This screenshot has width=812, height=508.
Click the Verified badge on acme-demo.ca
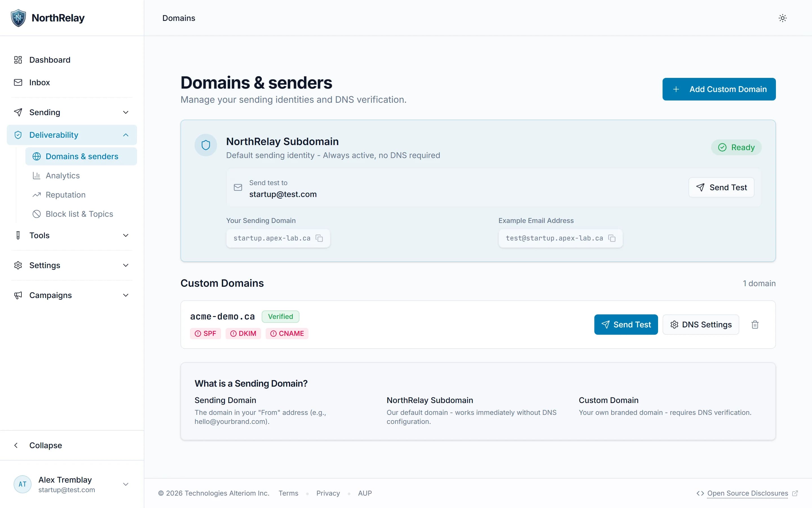click(281, 316)
